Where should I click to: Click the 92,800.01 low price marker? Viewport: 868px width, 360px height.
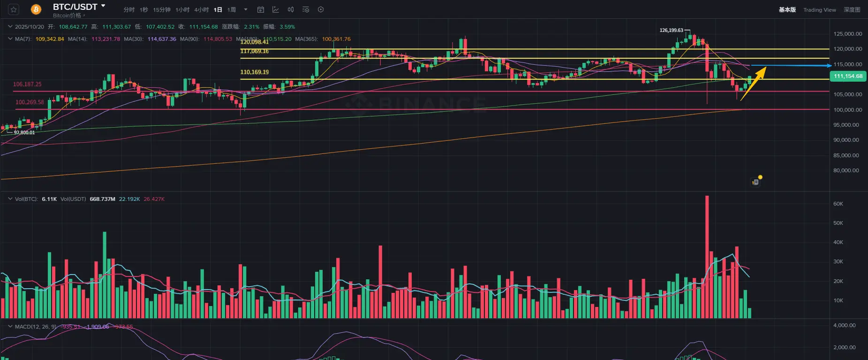tap(24, 132)
